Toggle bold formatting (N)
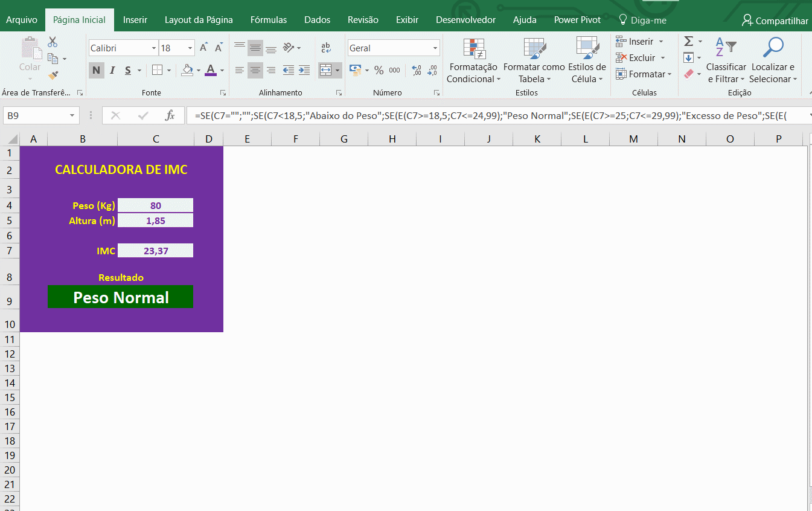The height and width of the screenshot is (511, 812). coord(96,71)
